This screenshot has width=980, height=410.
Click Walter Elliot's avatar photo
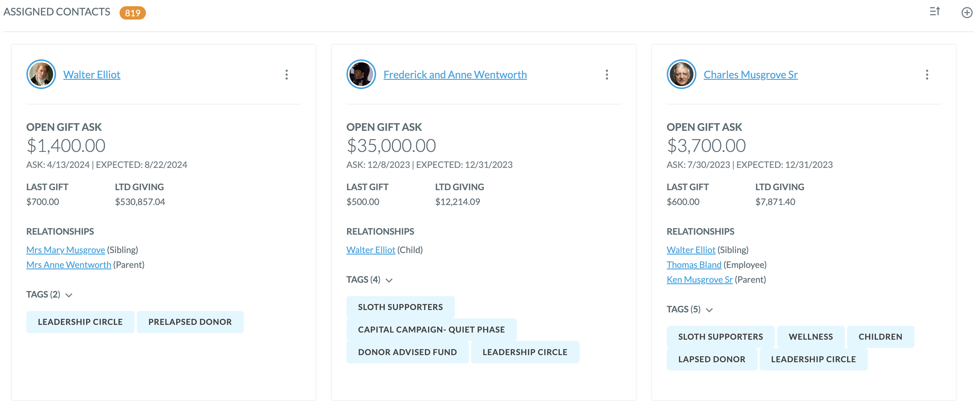[41, 74]
